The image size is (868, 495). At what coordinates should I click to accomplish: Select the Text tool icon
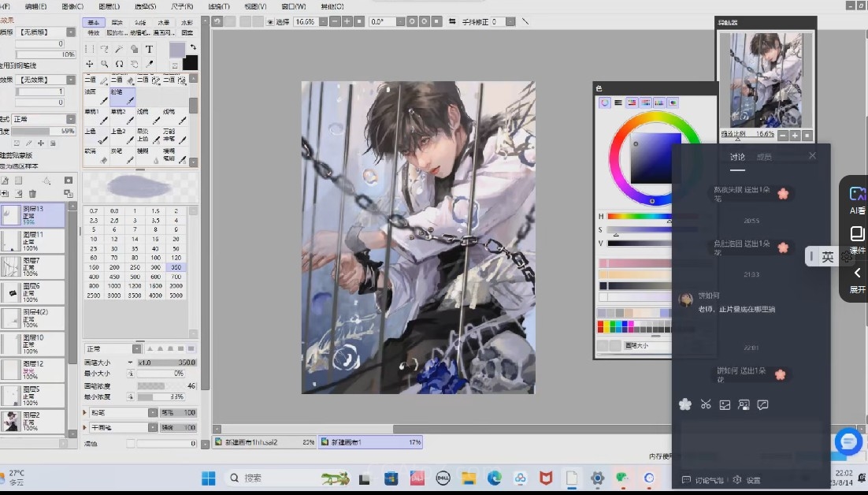tap(149, 49)
